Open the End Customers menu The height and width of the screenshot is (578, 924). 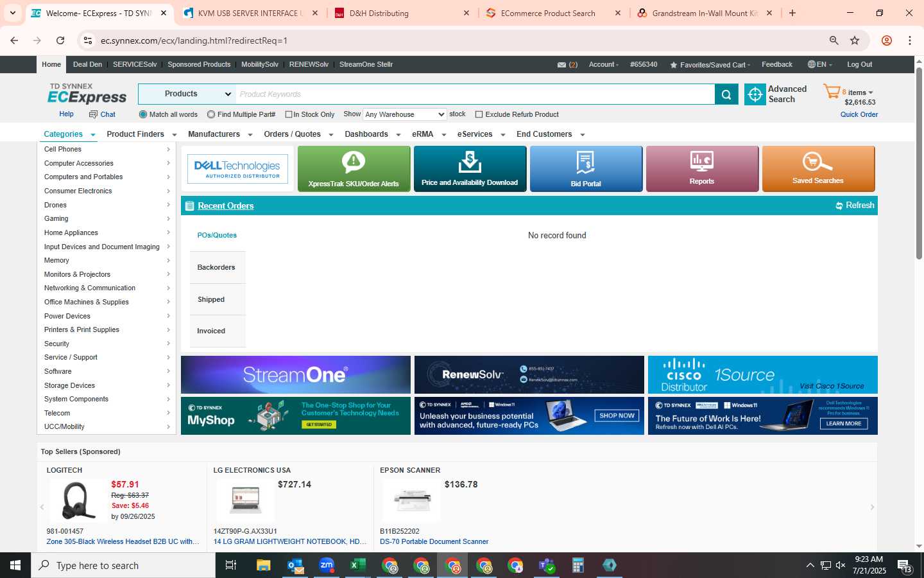[551, 134]
